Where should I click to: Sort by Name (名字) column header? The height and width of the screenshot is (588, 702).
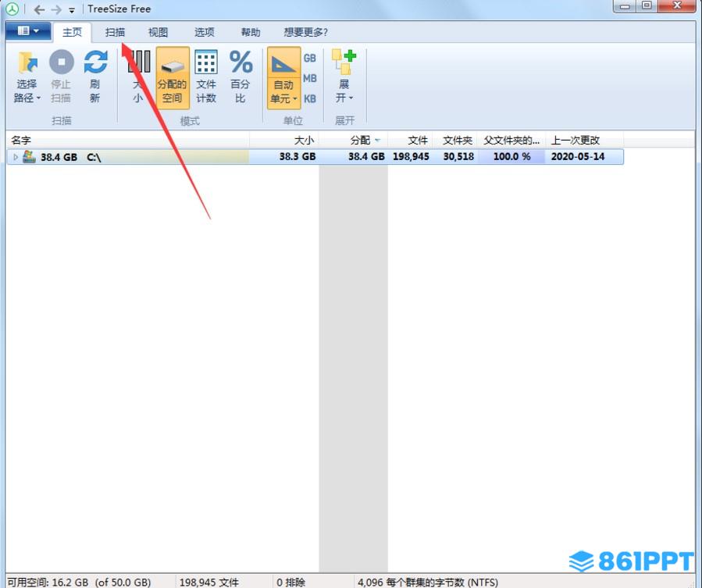tap(127, 141)
